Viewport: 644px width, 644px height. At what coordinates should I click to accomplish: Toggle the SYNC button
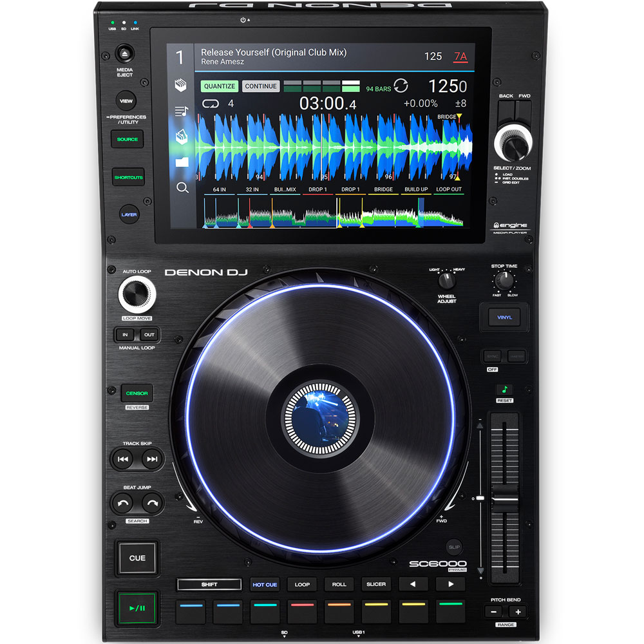(x=493, y=357)
